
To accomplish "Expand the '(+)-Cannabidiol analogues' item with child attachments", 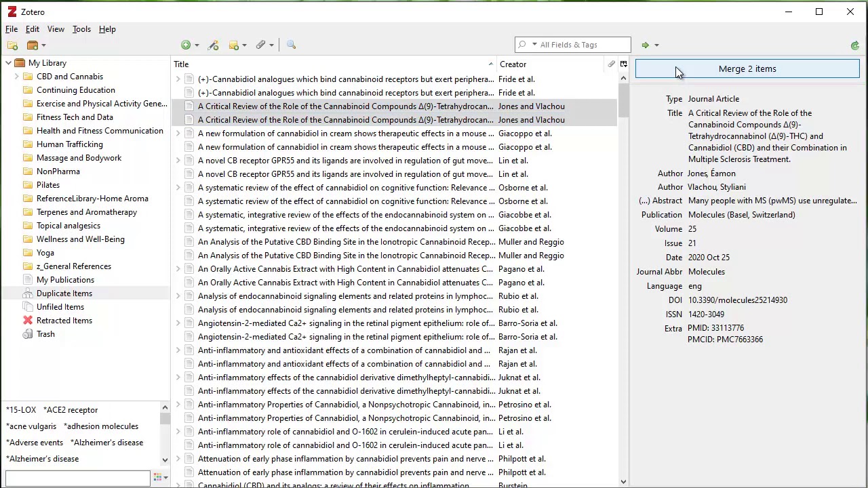I will [x=178, y=79].
